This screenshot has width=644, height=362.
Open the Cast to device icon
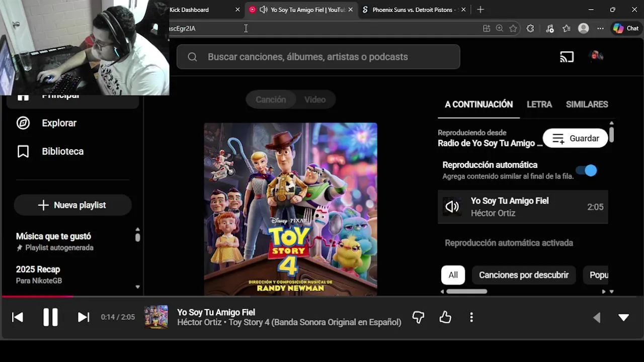click(x=567, y=57)
